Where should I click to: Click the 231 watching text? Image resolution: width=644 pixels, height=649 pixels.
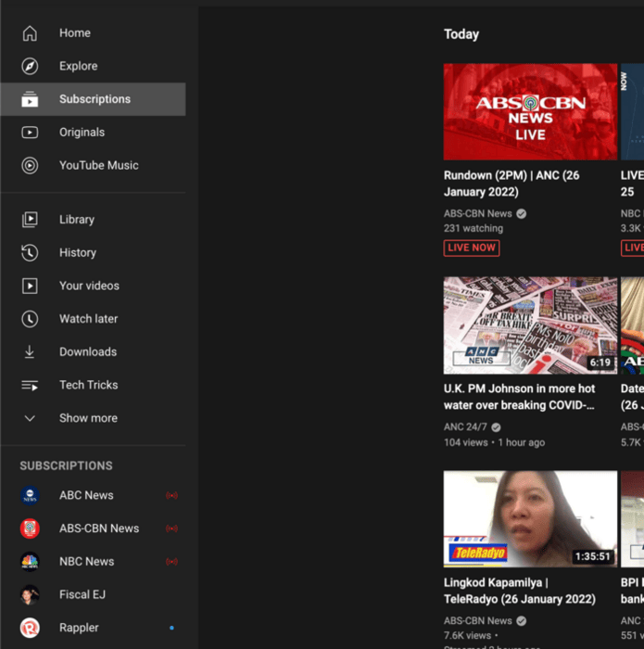(474, 228)
